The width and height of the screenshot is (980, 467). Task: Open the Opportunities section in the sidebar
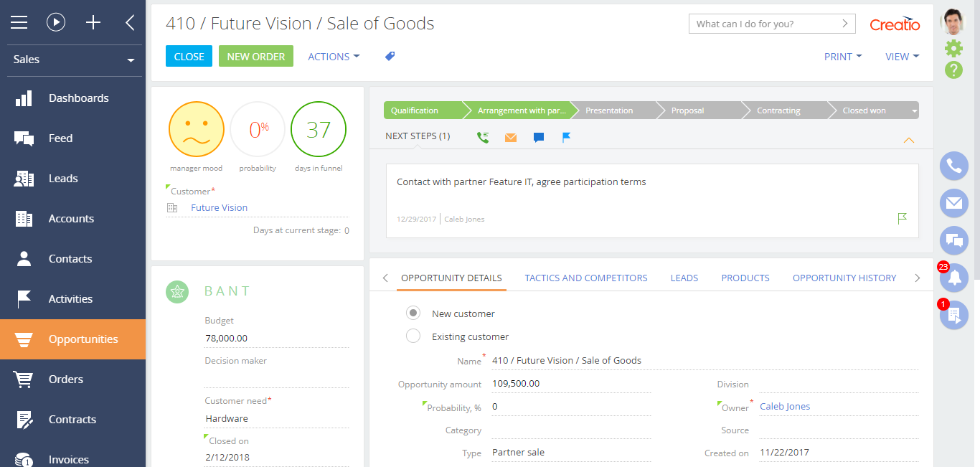pos(73,339)
